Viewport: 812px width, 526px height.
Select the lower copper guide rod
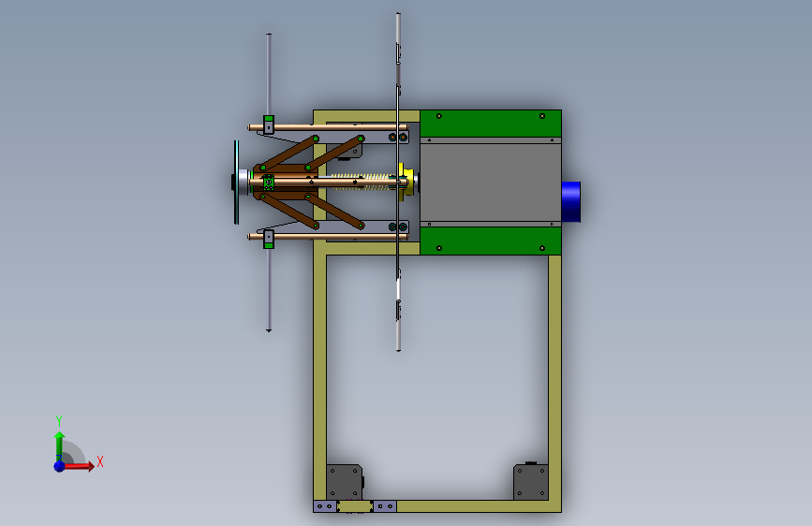point(328,237)
